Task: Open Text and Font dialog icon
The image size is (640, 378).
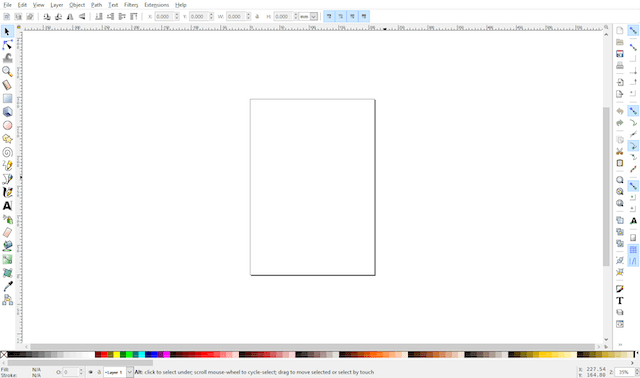Action: click(620, 301)
